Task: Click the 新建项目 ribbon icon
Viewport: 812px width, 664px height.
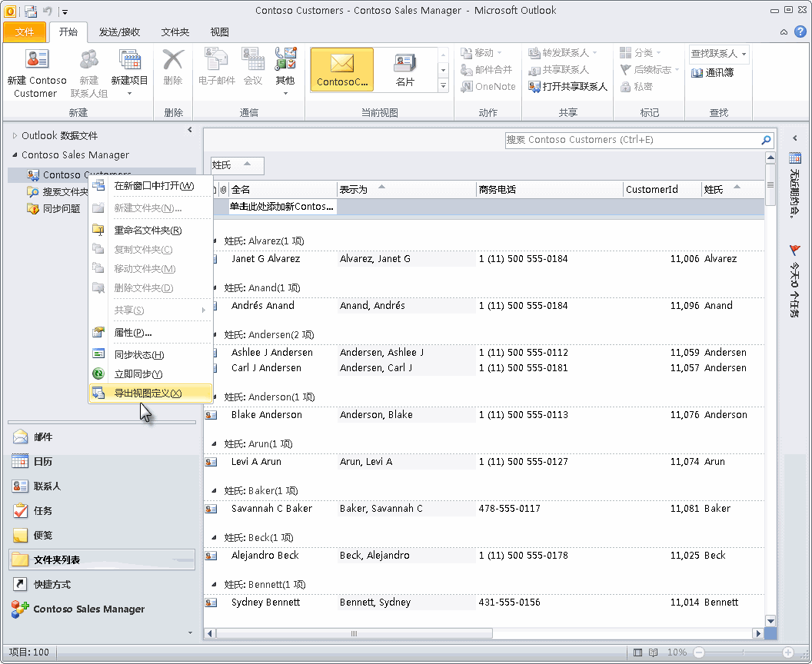Action: (129, 60)
